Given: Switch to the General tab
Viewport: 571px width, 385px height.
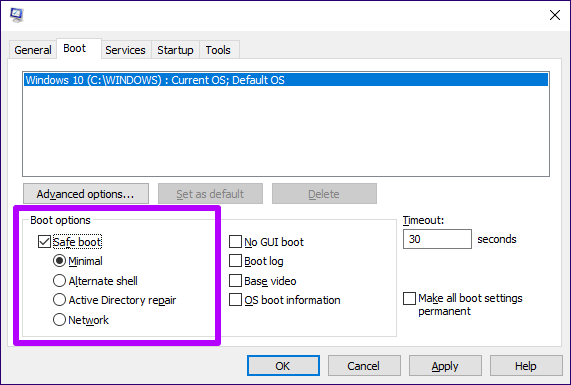Looking at the screenshot, I should click(x=33, y=50).
